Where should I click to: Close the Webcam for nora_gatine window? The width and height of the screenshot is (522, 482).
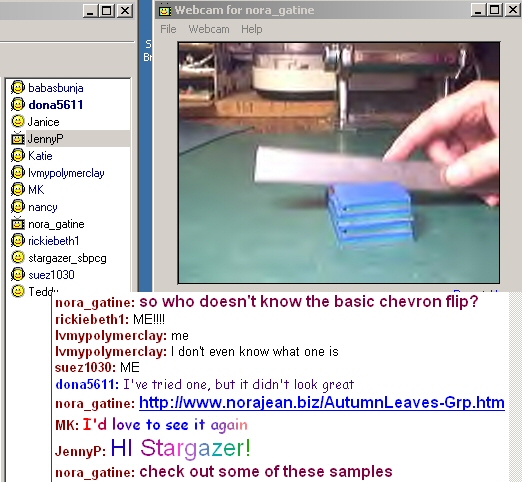[513, 10]
